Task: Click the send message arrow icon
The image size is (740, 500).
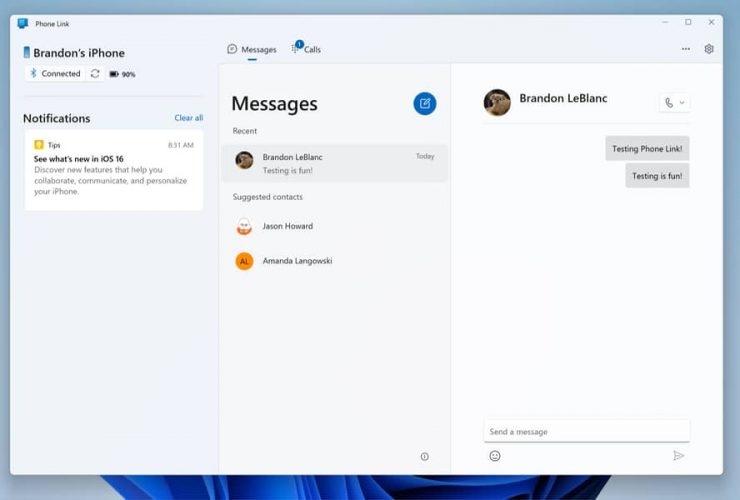Action: [x=678, y=456]
